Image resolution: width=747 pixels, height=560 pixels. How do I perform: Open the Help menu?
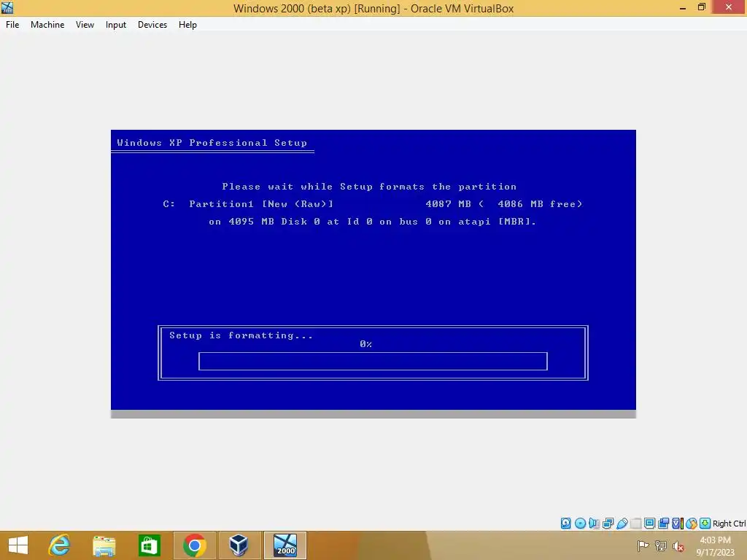187,25
